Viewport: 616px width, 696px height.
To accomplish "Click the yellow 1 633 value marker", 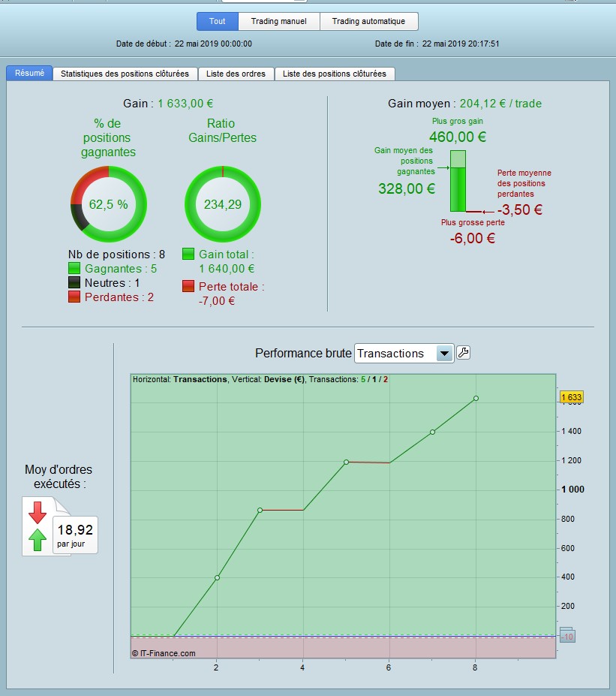I will pos(572,397).
